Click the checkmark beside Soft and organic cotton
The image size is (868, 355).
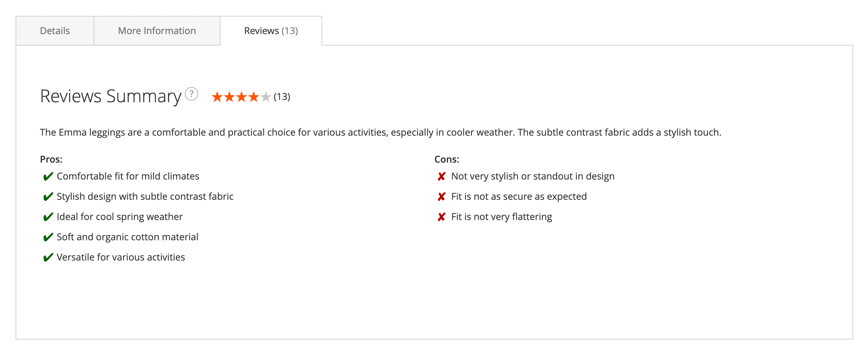(x=48, y=237)
